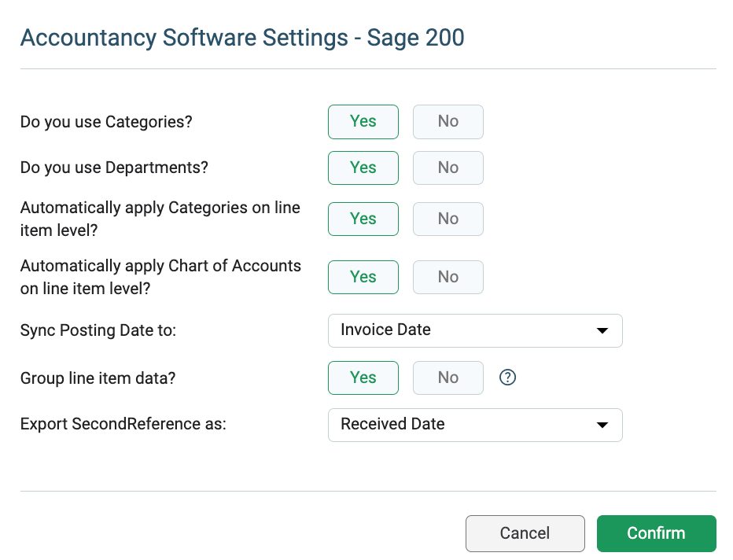Click the Accountancy Software Settings title
Image resolution: width=733 pixels, height=560 pixels.
pos(242,38)
